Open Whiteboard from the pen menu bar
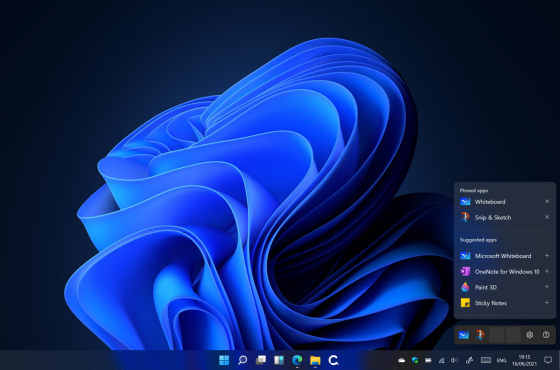 pos(464,335)
